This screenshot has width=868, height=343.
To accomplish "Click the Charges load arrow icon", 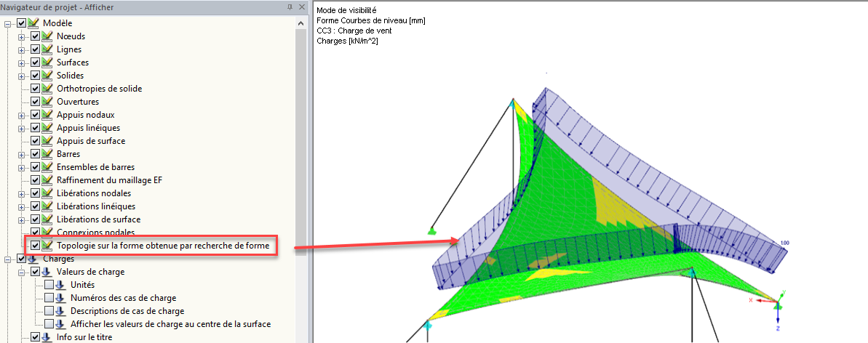I will (33, 259).
